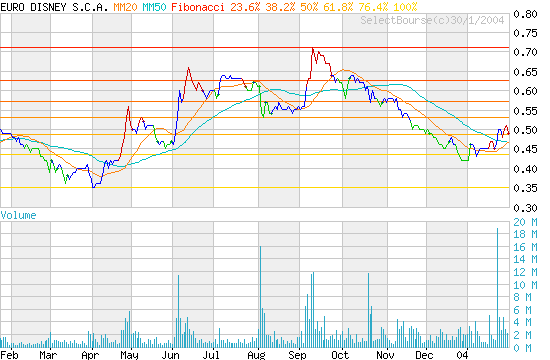Click the May month label

(x=129, y=355)
